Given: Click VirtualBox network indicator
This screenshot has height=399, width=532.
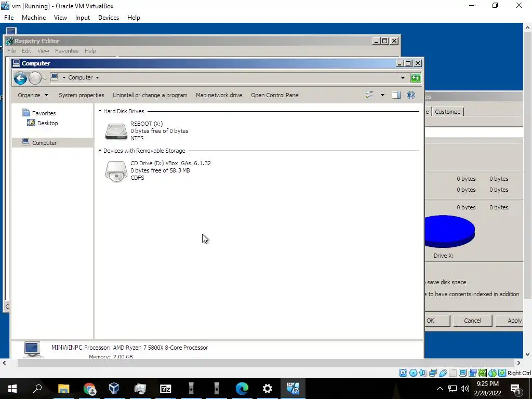Looking at the screenshot, I should pos(433,373).
